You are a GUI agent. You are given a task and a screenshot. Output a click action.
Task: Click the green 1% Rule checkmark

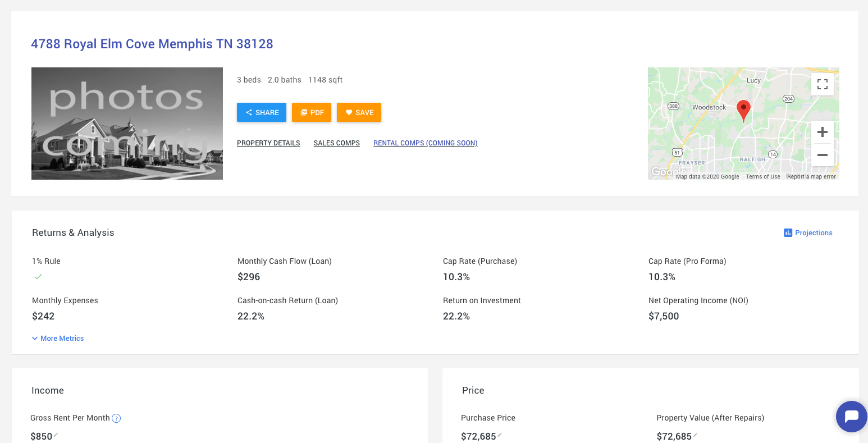click(x=38, y=277)
